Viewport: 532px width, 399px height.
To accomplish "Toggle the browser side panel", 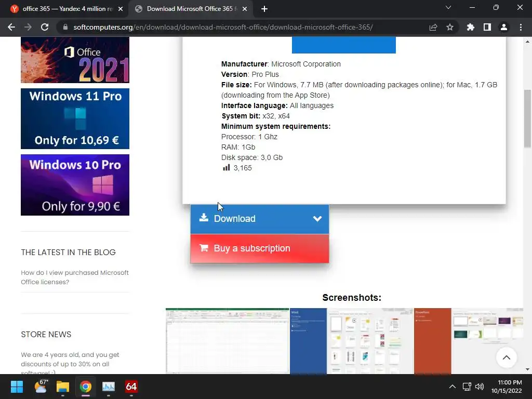I will (x=487, y=27).
